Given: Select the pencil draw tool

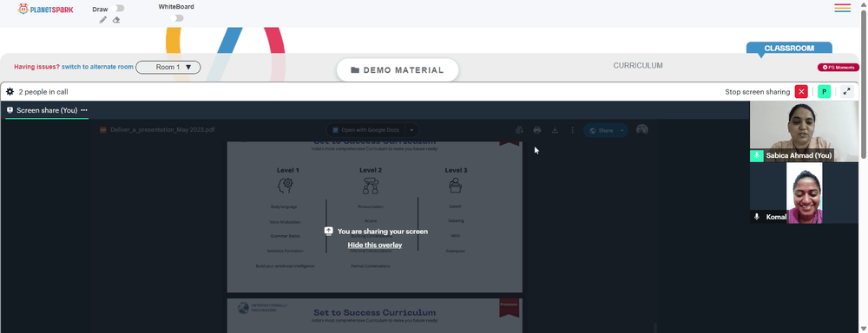Looking at the screenshot, I should (x=103, y=20).
